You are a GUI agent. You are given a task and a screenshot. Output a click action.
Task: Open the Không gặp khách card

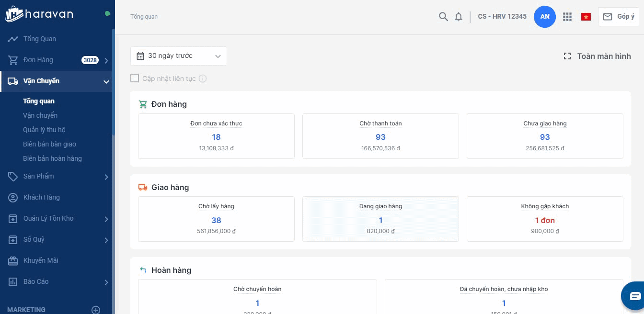545,219
